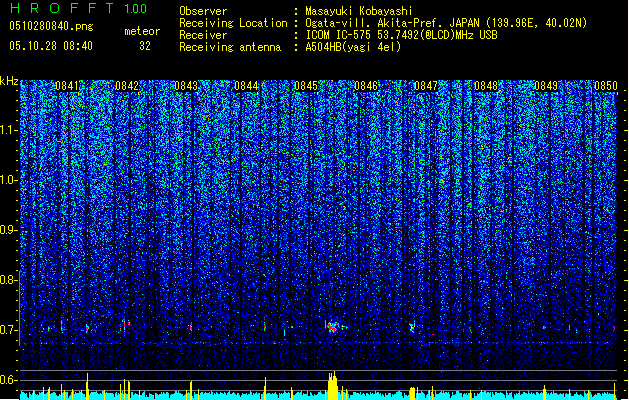This screenshot has width=629, height=400.
Task: Click the meteor echo below the 0847 marker
Action: [x=412, y=328]
